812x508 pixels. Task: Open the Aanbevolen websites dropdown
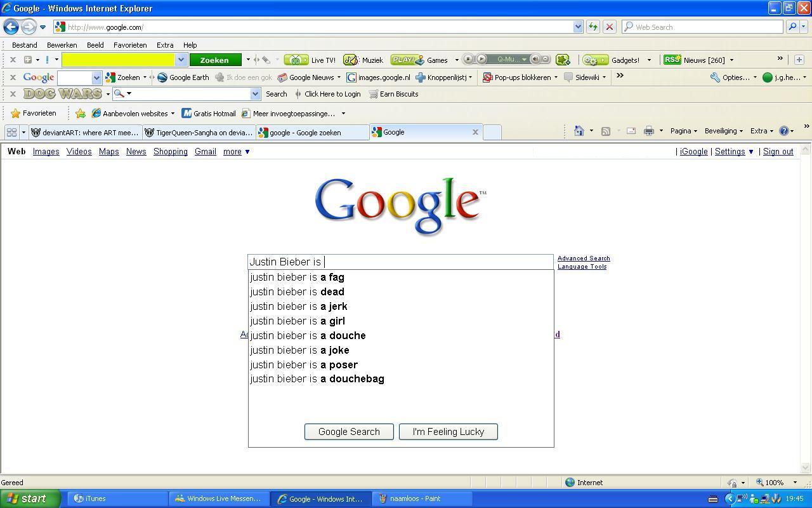tap(173, 114)
